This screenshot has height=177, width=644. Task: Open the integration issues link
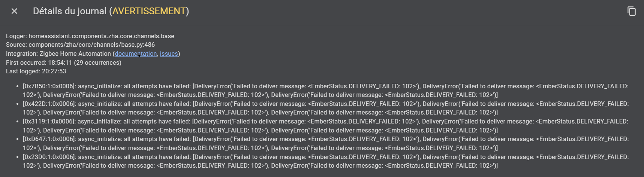[169, 54]
